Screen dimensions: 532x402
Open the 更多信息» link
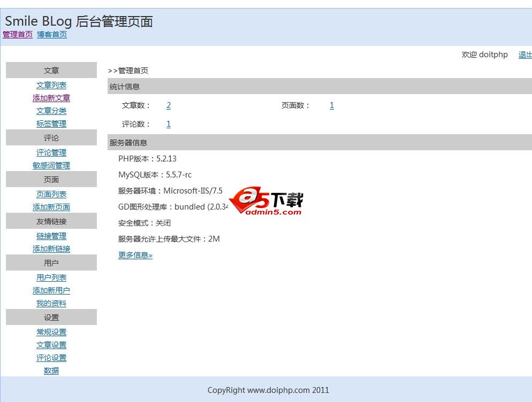[135, 255]
